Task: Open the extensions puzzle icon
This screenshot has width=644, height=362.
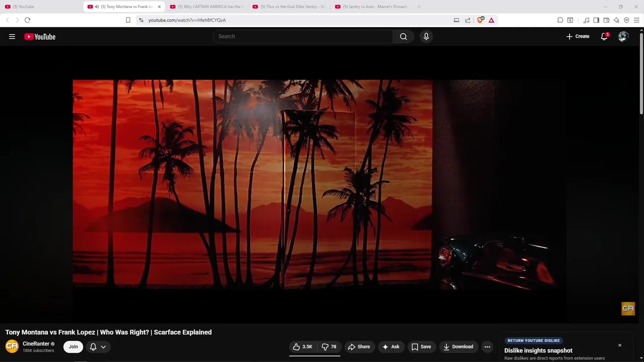Action: [x=560, y=20]
